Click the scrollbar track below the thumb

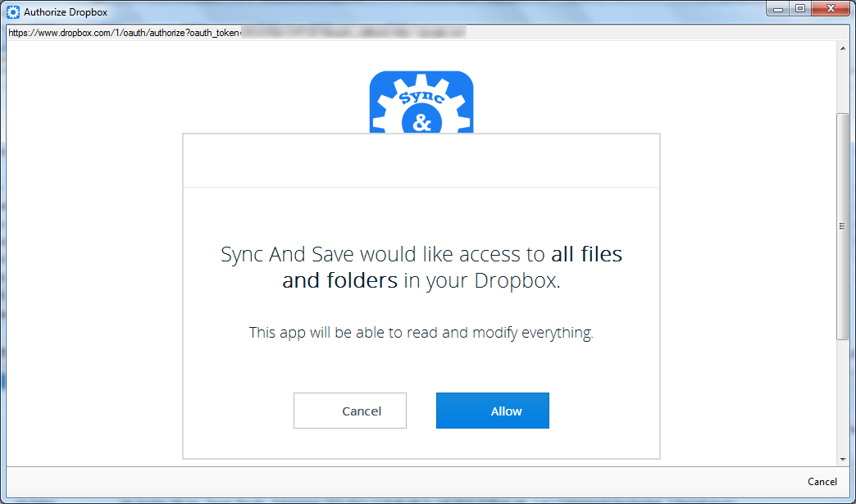[843, 393]
